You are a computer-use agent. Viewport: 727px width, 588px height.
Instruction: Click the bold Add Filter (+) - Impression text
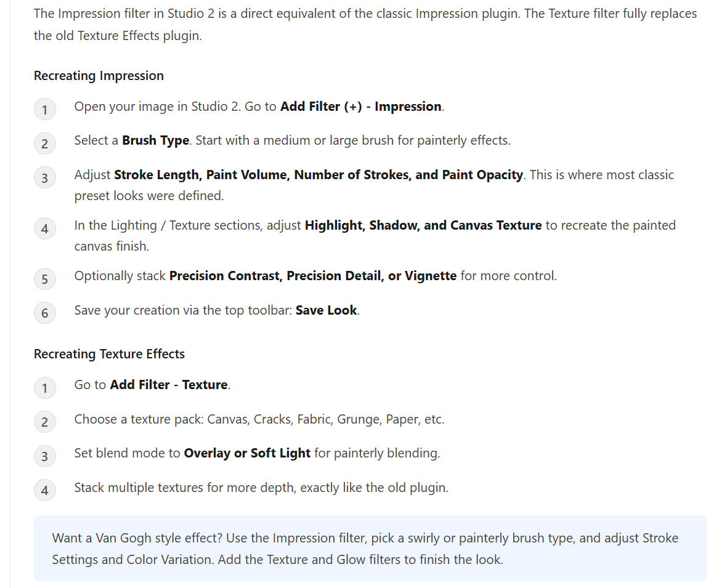point(360,107)
